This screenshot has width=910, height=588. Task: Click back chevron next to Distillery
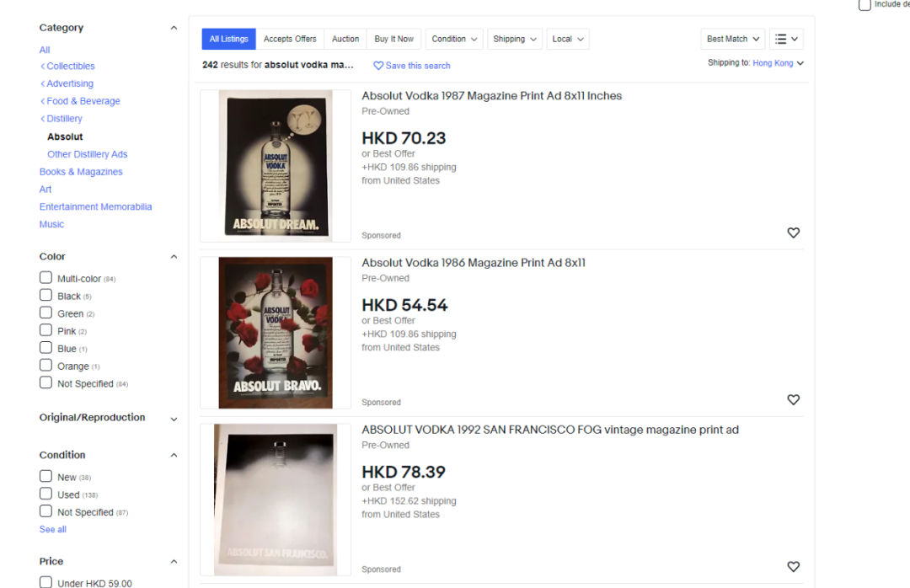pos(43,119)
